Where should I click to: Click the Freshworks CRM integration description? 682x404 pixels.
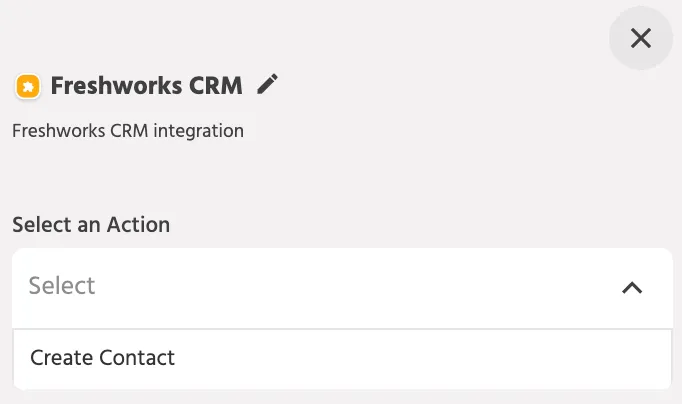(128, 131)
